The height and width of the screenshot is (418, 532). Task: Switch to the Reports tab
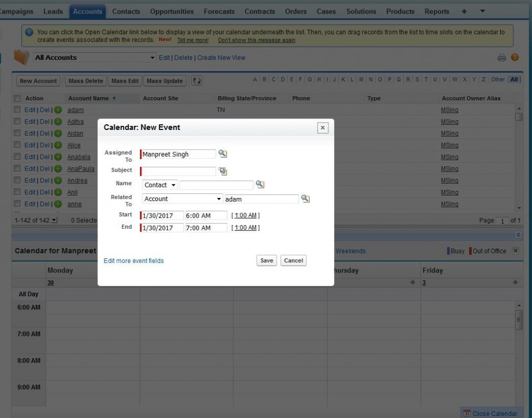pyautogui.click(x=436, y=11)
